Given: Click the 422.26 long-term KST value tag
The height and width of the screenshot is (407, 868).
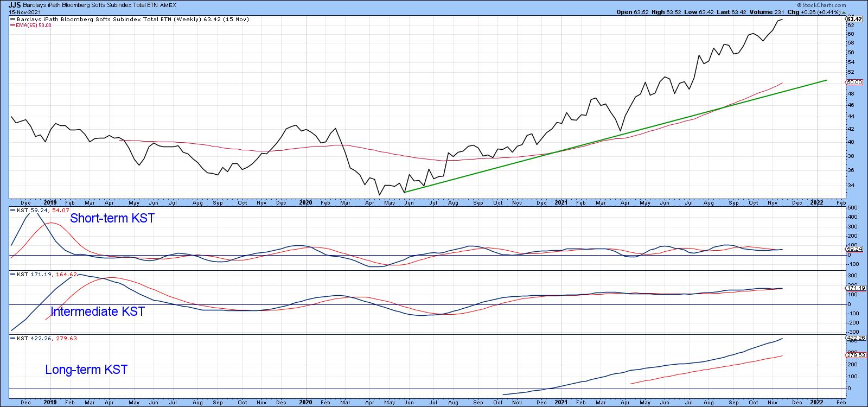Looking at the screenshot, I should [854, 338].
